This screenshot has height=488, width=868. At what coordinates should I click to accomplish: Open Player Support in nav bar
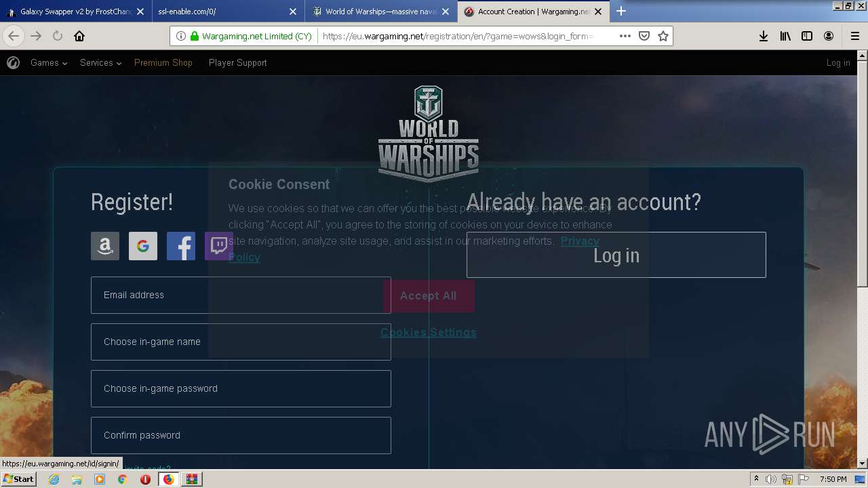[x=238, y=63]
